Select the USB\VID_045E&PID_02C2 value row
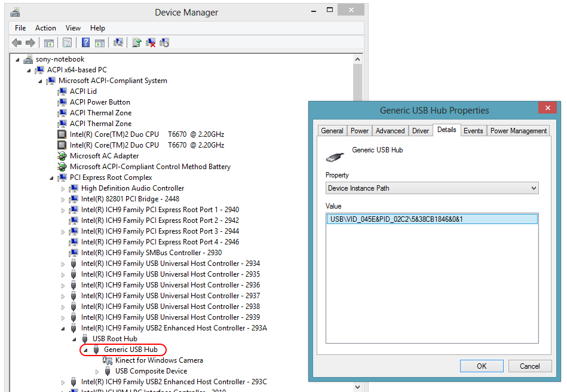Image resolution: width=567 pixels, height=392 pixels. click(x=432, y=219)
